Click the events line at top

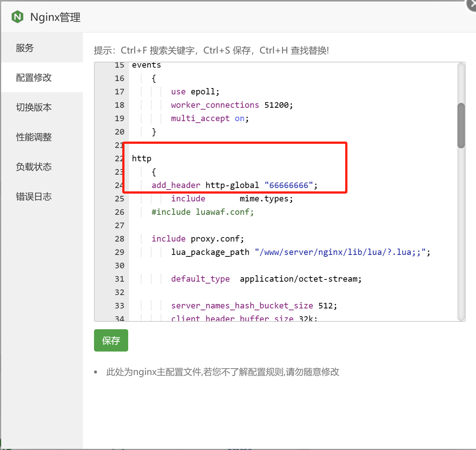click(146, 65)
